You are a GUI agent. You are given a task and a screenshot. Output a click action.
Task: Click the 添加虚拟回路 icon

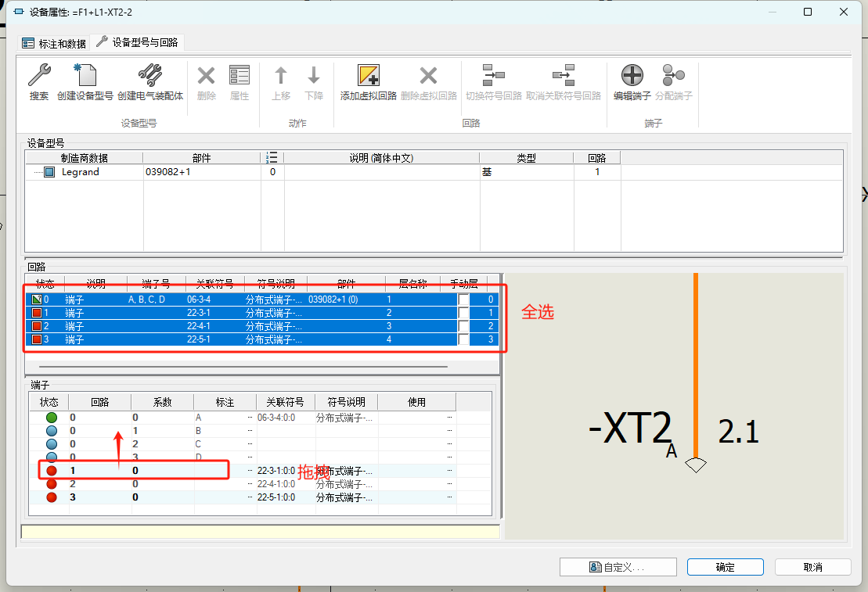368,78
